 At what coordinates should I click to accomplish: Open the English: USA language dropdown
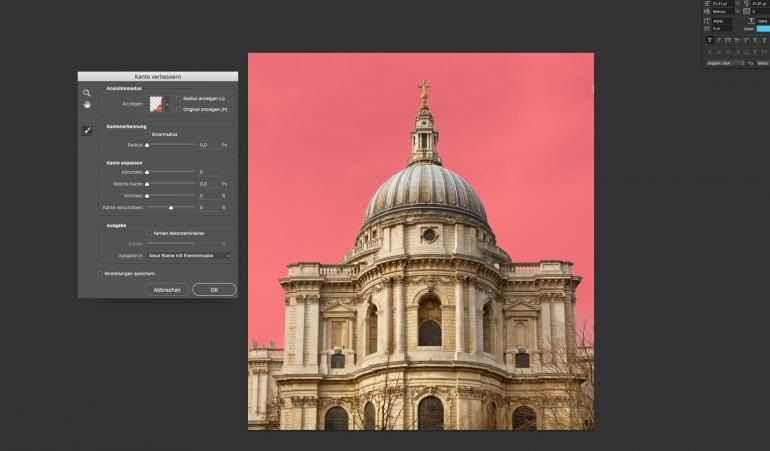tap(725, 63)
